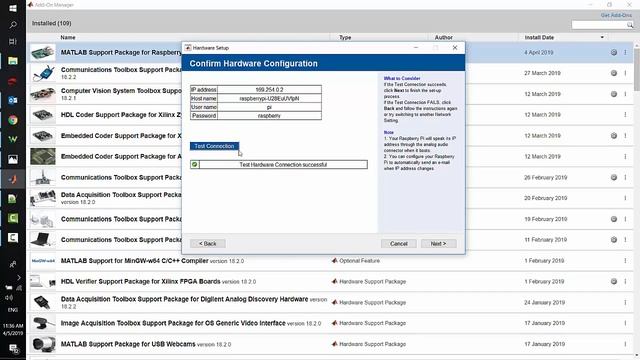Click Next in Hardware Setup dialog

click(438, 244)
